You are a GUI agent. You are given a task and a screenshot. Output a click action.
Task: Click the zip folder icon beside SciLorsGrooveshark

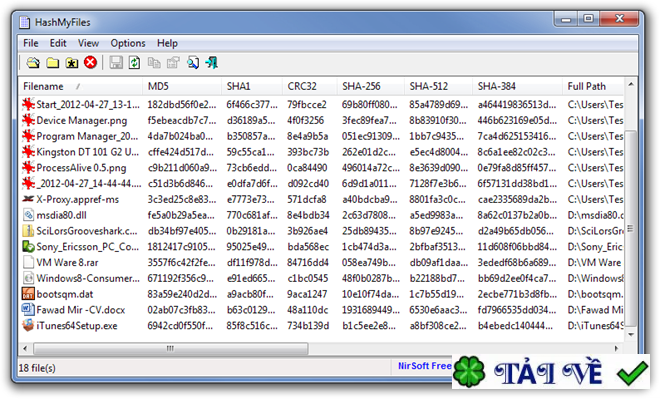(x=28, y=231)
